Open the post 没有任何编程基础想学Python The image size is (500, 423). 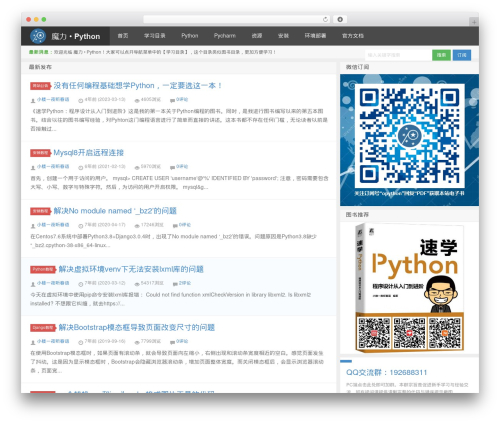(138, 86)
